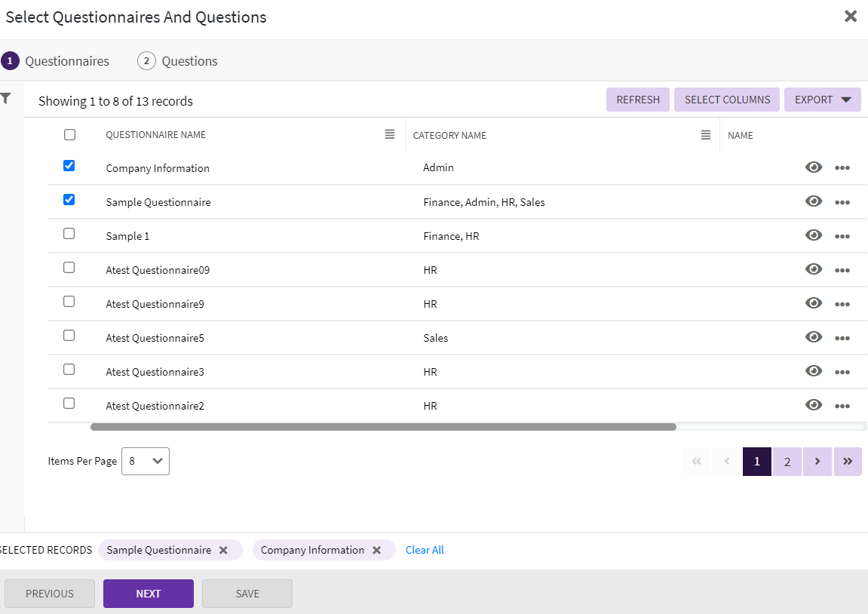
Task: Click the Next button
Action: (149, 594)
